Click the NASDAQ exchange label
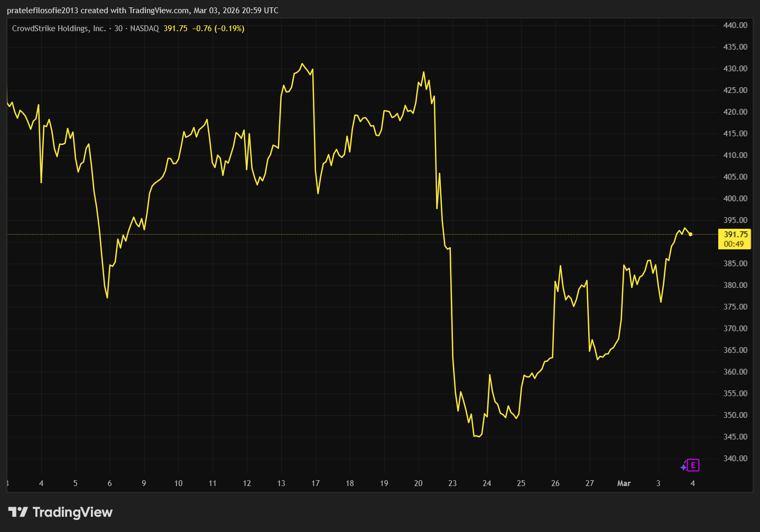 144,29
